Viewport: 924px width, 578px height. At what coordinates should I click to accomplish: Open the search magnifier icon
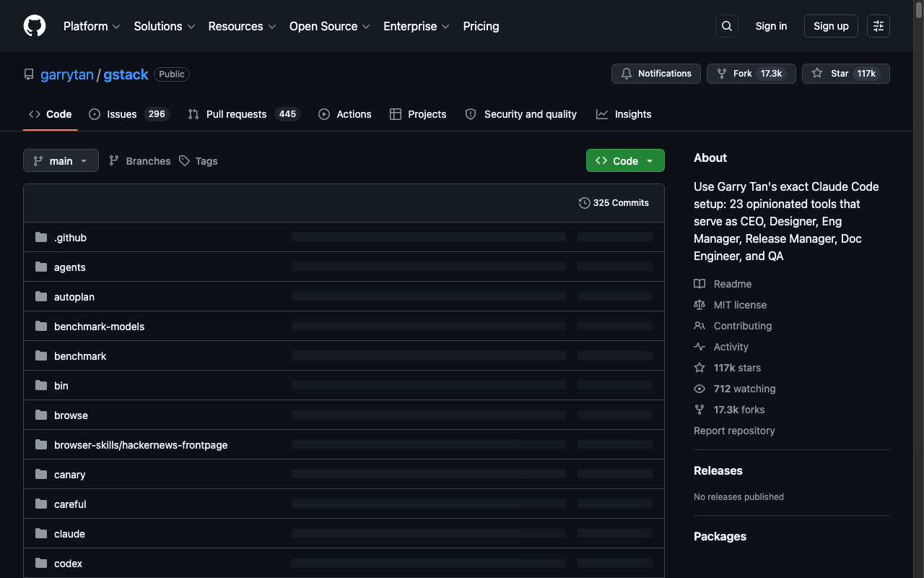tap(727, 26)
